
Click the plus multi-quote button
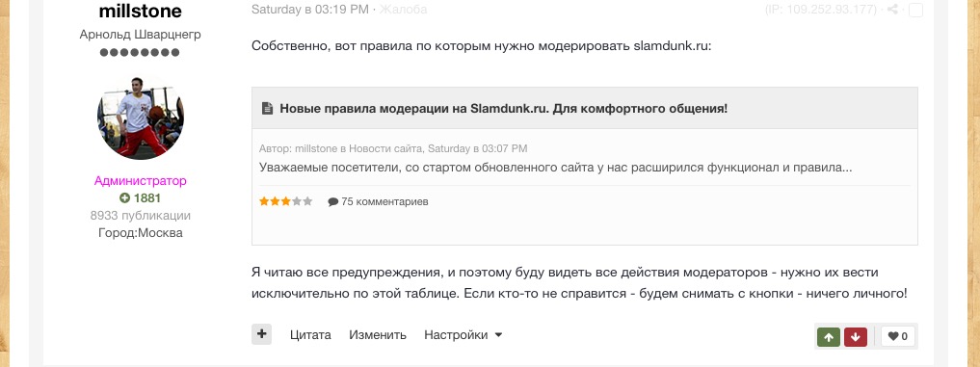(x=262, y=334)
